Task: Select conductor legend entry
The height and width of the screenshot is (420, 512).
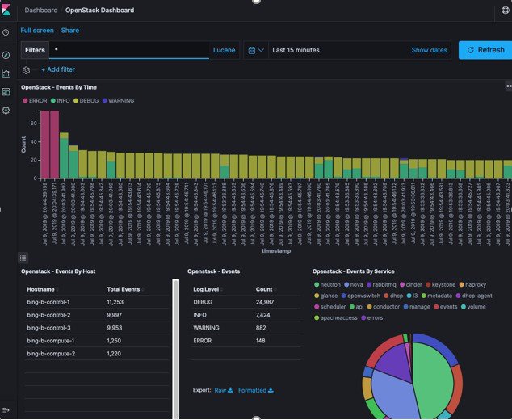Action: 384,307
